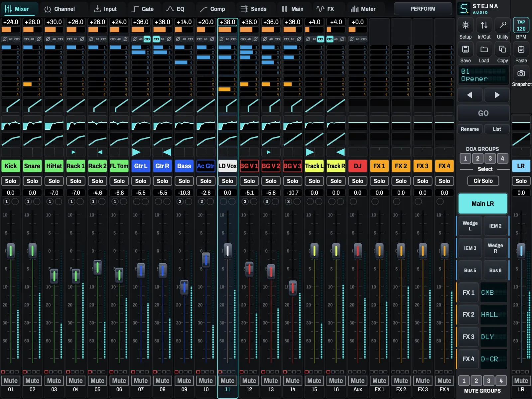Solo the DJ channel
This screenshot has height=399, width=532.
point(358,181)
